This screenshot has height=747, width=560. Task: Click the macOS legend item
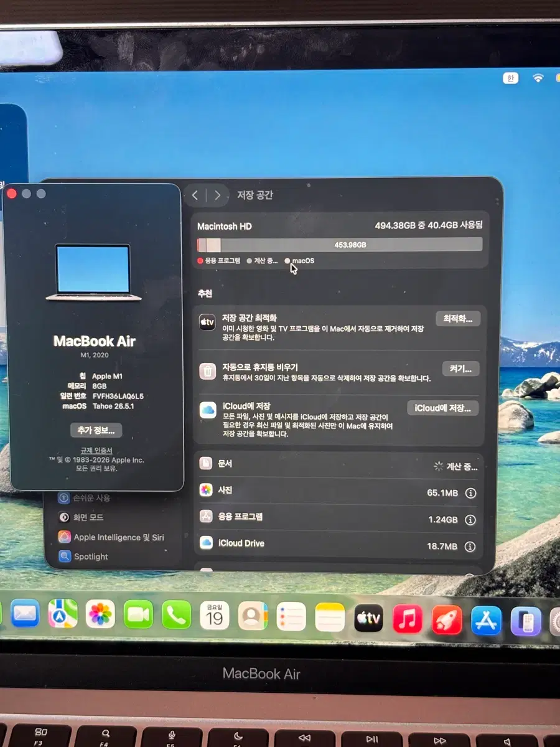tap(299, 261)
